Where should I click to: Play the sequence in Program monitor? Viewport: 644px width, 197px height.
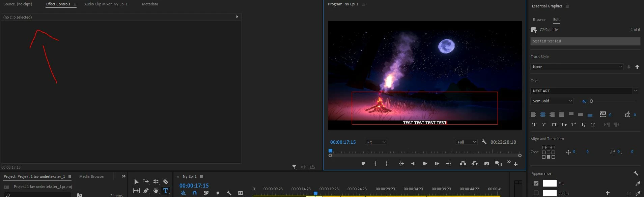425,164
